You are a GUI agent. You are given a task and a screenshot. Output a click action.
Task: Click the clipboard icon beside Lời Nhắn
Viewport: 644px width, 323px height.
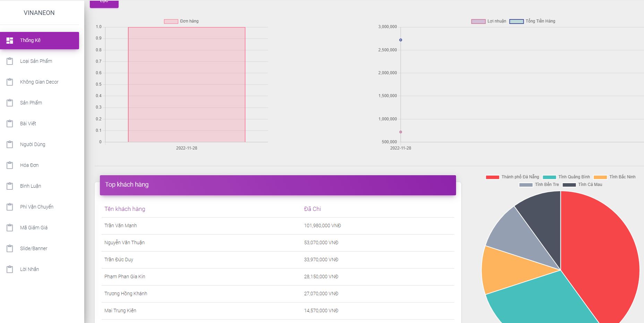[10, 269]
